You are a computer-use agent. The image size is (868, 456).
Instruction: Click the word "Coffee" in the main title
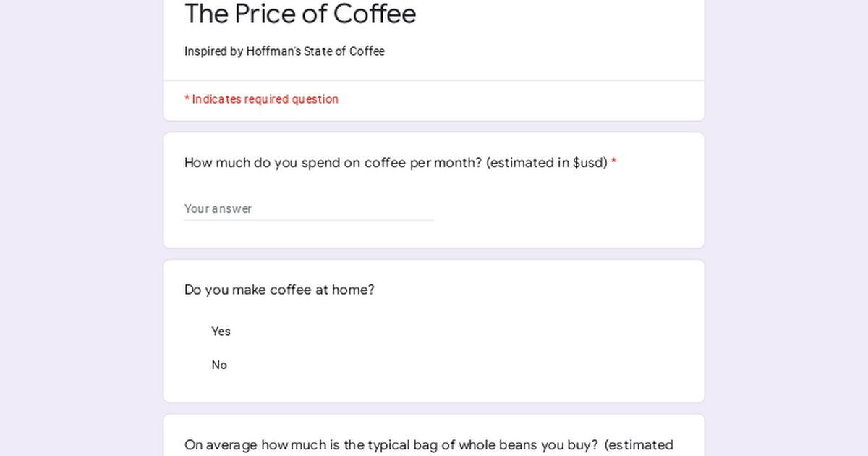375,14
